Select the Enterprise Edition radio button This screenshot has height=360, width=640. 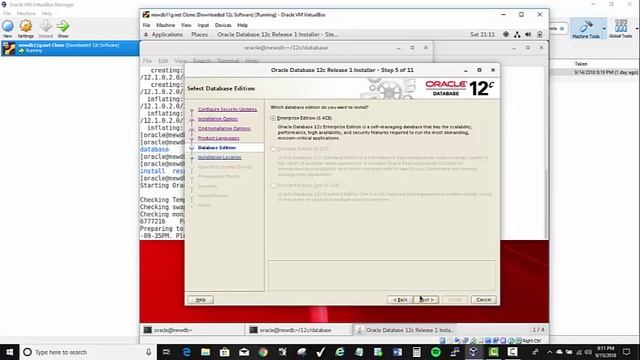point(273,118)
